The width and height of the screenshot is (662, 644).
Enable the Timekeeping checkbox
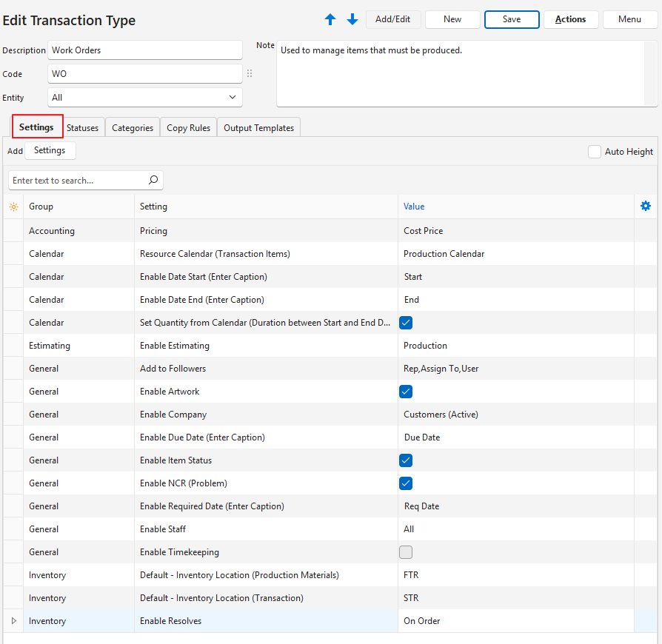(406, 552)
